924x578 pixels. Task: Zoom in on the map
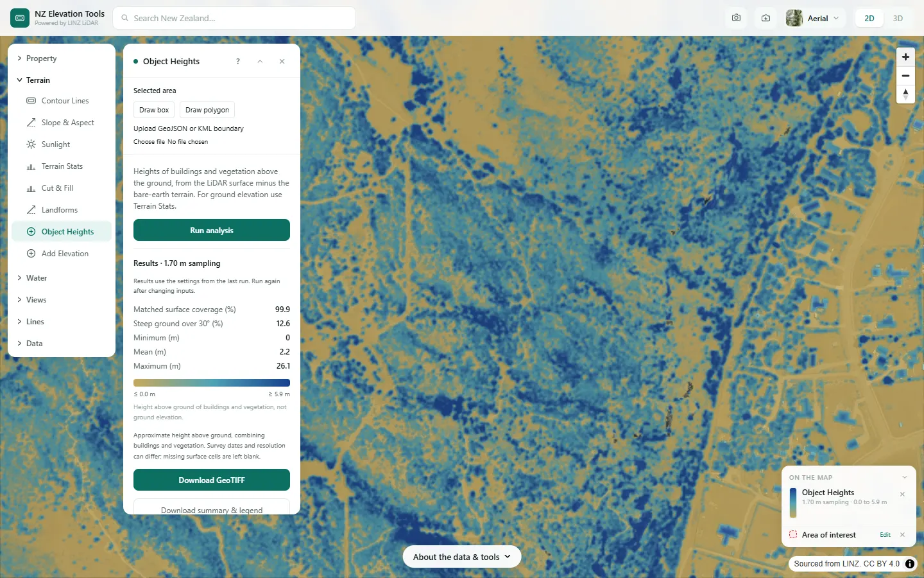[905, 57]
